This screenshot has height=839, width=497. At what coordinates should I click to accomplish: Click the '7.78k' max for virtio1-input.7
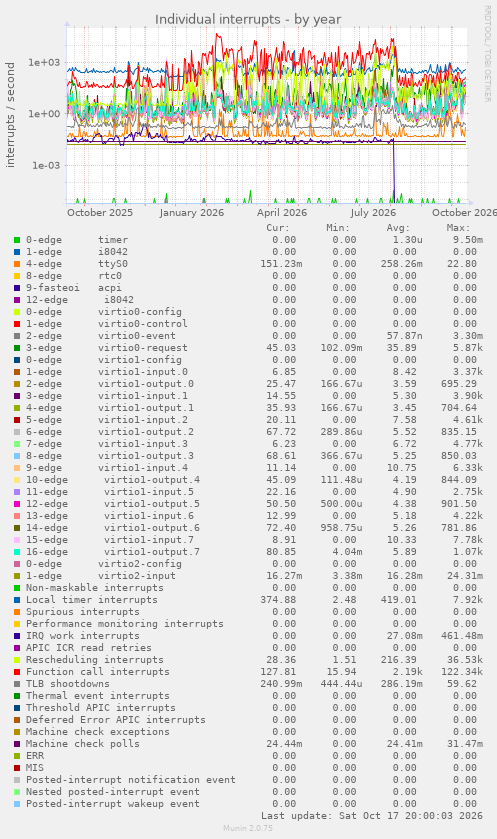(x=468, y=540)
